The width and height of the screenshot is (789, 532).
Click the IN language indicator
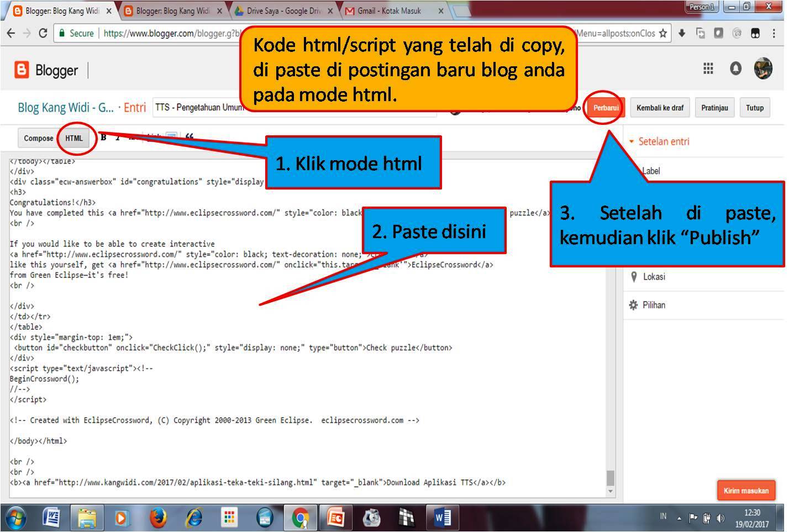(663, 517)
